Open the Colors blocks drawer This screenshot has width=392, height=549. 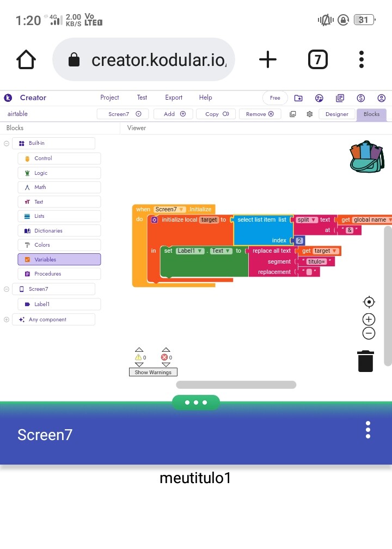(x=59, y=245)
